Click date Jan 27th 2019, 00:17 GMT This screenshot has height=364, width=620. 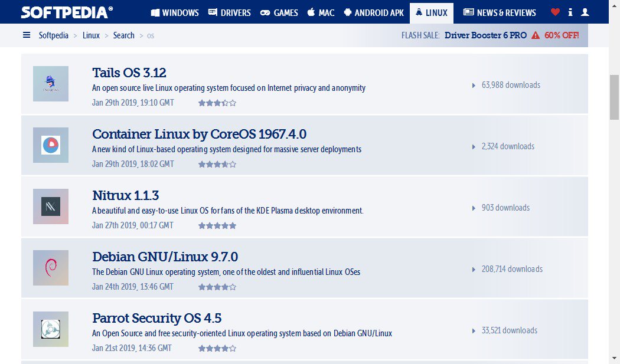point(132,225)
